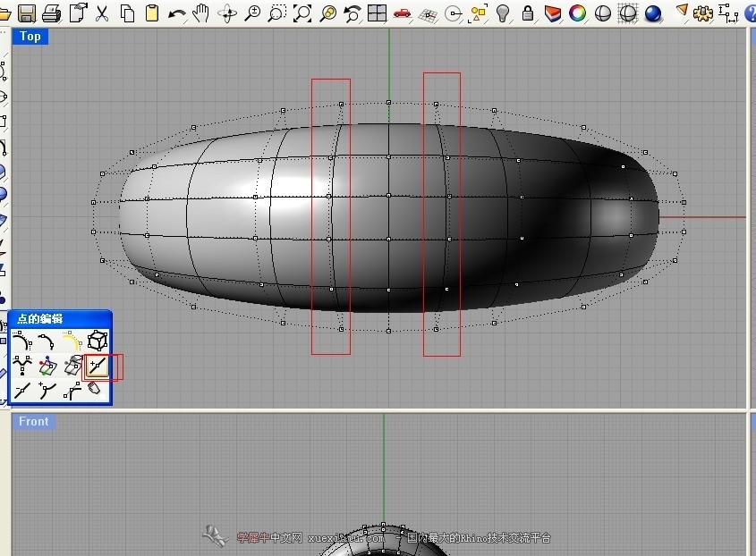Click the Dimension tool icon

[728, 13]
